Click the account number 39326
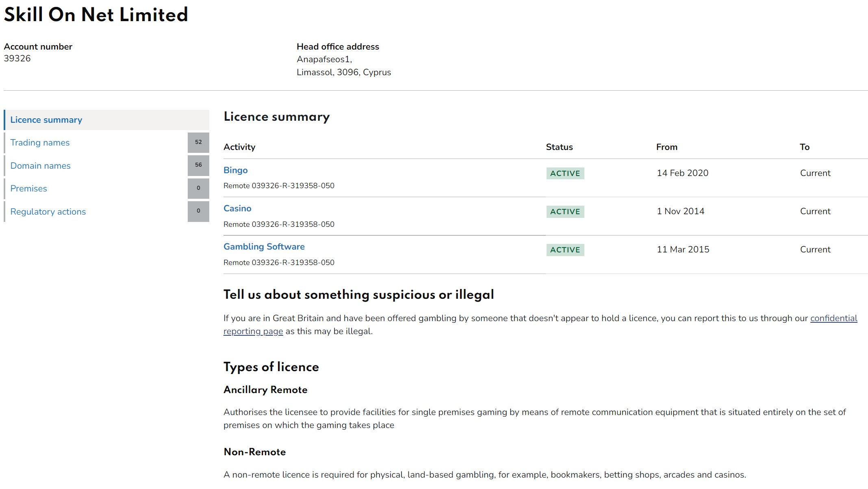This screenshot has height=489, width=868. click(17, 59)
